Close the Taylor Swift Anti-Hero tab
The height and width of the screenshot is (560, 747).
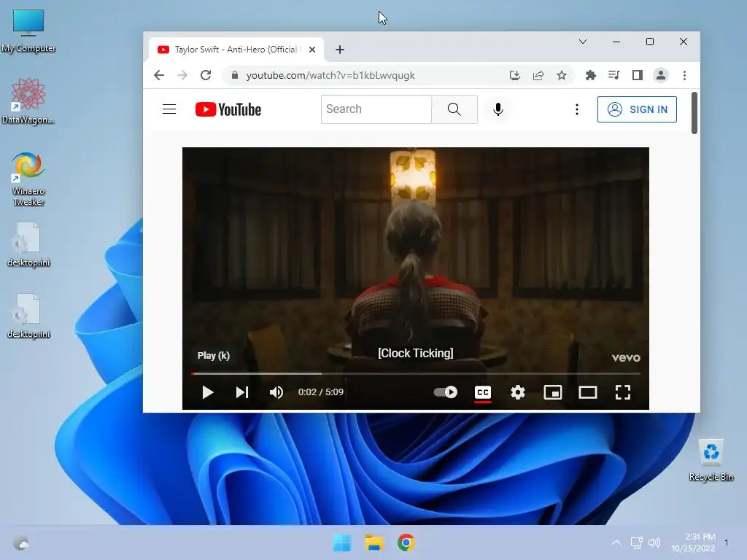tap(312, 50)
